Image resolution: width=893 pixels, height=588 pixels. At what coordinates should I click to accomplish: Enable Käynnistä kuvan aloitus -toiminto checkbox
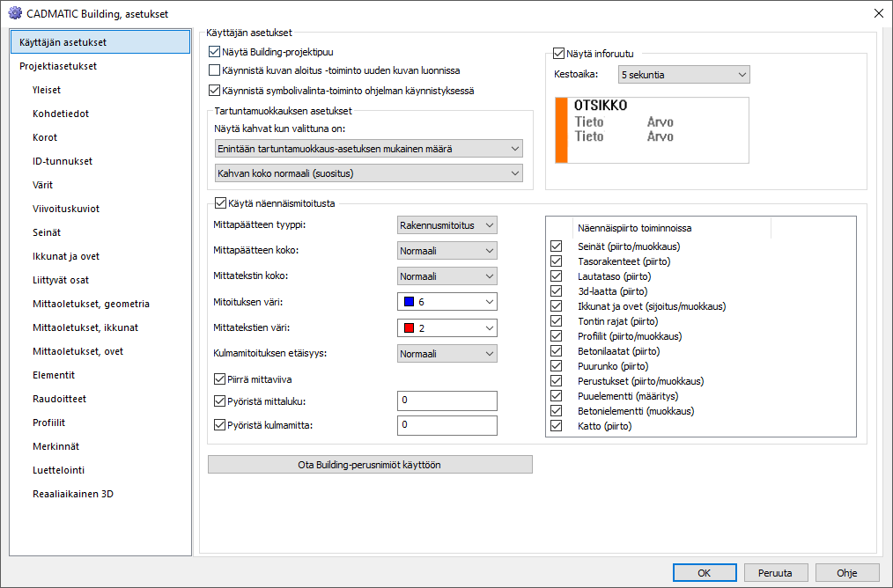coord(215,70)
